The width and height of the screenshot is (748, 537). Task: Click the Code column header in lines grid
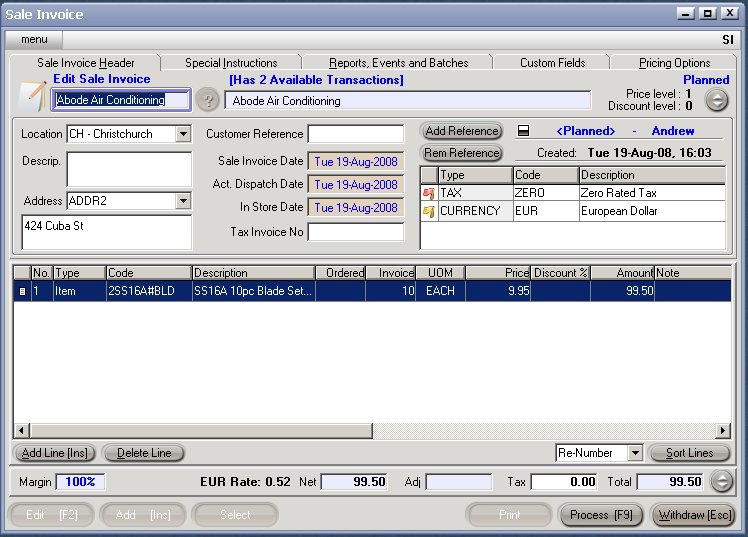pos(149,273)
